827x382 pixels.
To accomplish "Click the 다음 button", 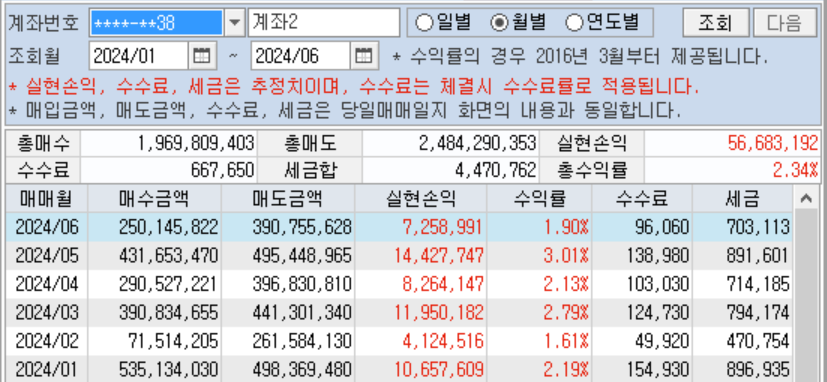I will [784, 23].
